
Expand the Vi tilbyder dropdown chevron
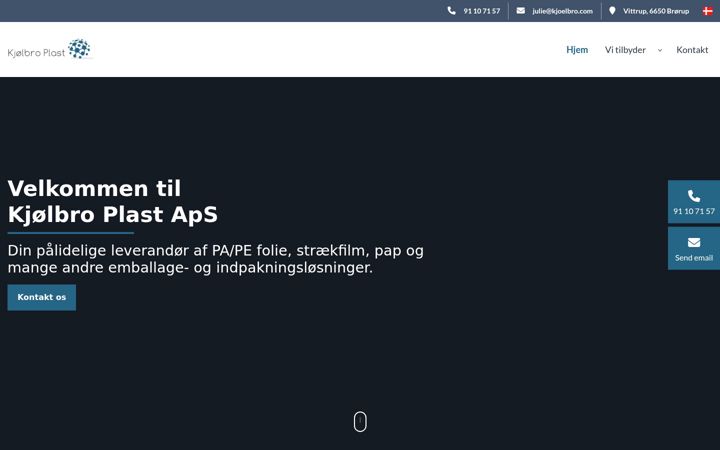click(x=660, y=50)
